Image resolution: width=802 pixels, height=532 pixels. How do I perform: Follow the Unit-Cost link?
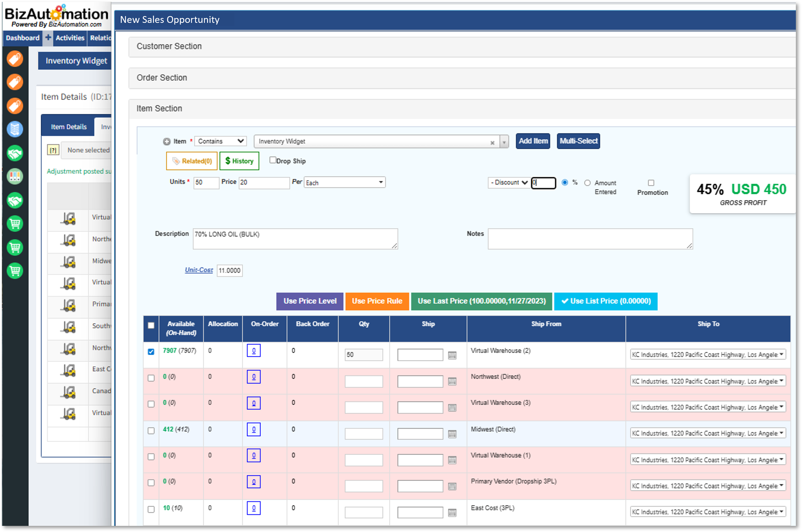[199, 270]
